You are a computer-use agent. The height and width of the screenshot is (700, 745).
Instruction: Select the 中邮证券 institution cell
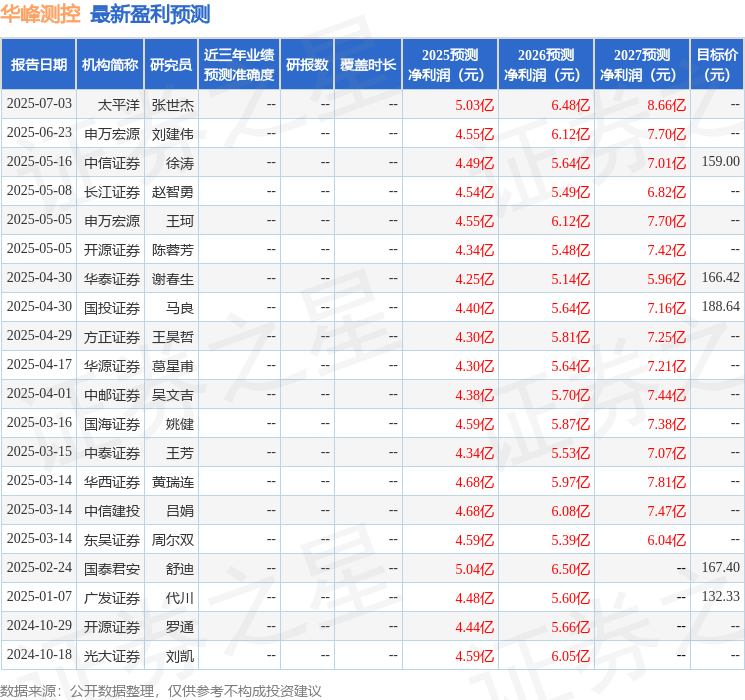point(112,395)
